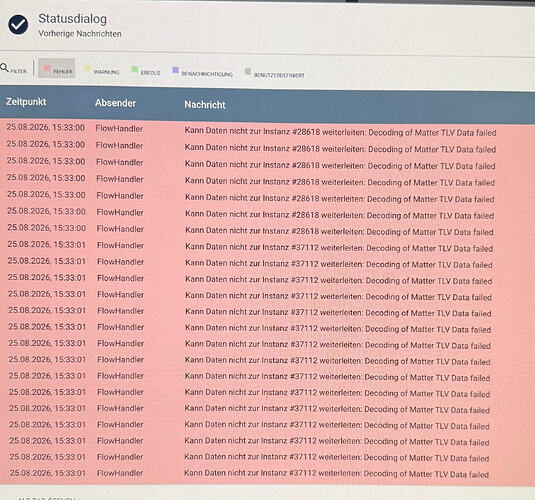Image resolution: width=535 pixels, height=500 pixels.
Task: Sort by the Absender column header
Action: tap(115, 103)
